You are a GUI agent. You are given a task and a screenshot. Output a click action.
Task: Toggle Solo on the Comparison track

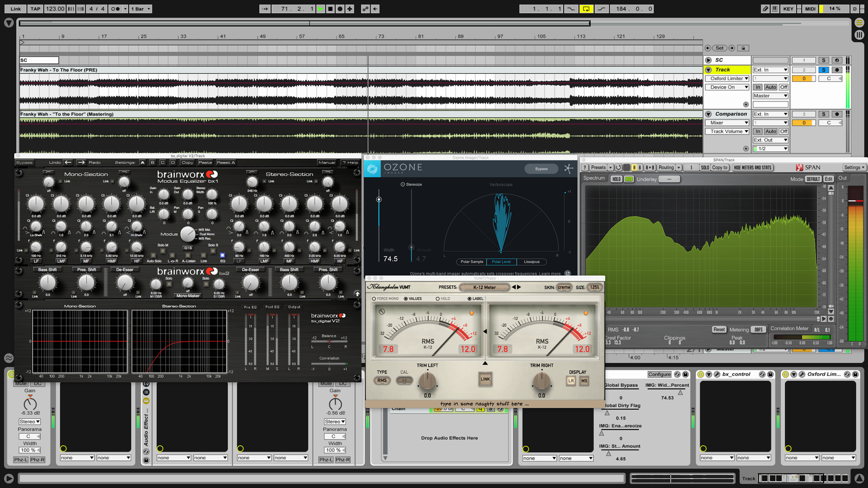pyautogui.click(x=824, y=114)
